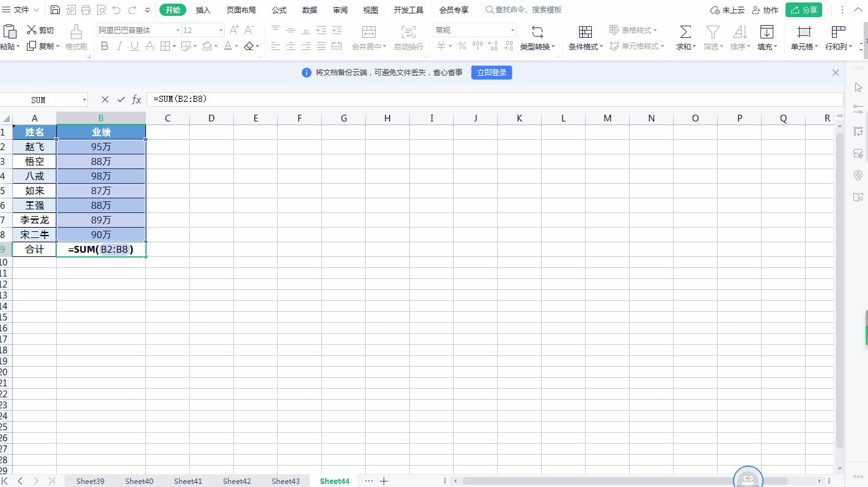
Task: Open the Sheet42 worksheet tab
Action: (236, 481)
